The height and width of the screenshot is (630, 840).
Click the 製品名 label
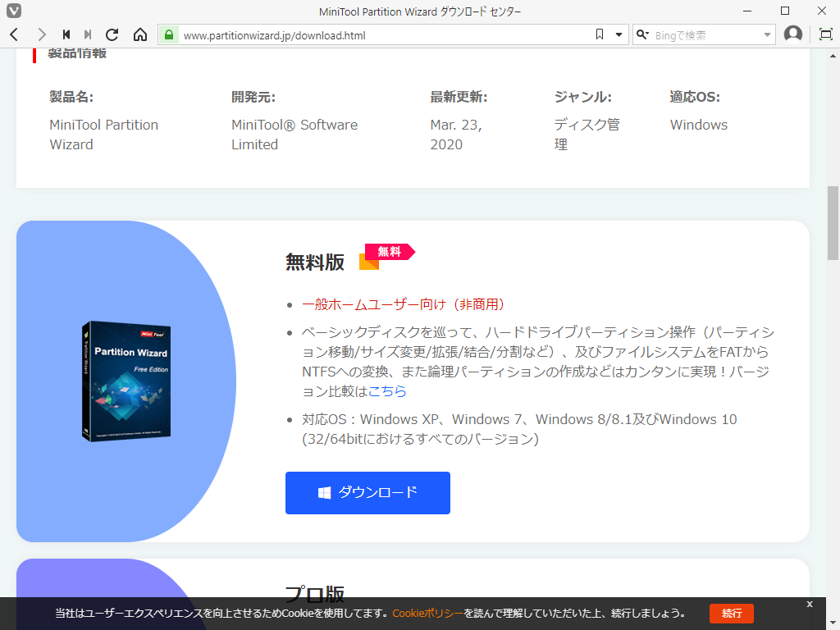(71, 97)
